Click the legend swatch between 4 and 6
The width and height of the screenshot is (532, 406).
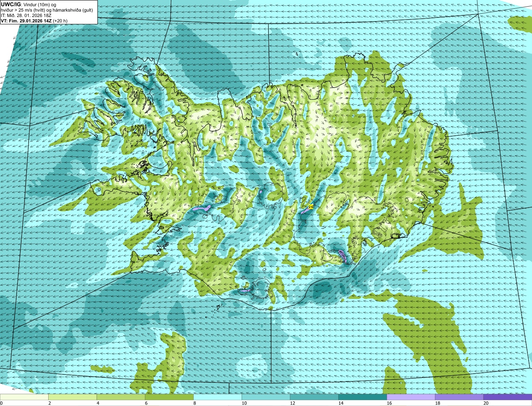click(121, 397)
